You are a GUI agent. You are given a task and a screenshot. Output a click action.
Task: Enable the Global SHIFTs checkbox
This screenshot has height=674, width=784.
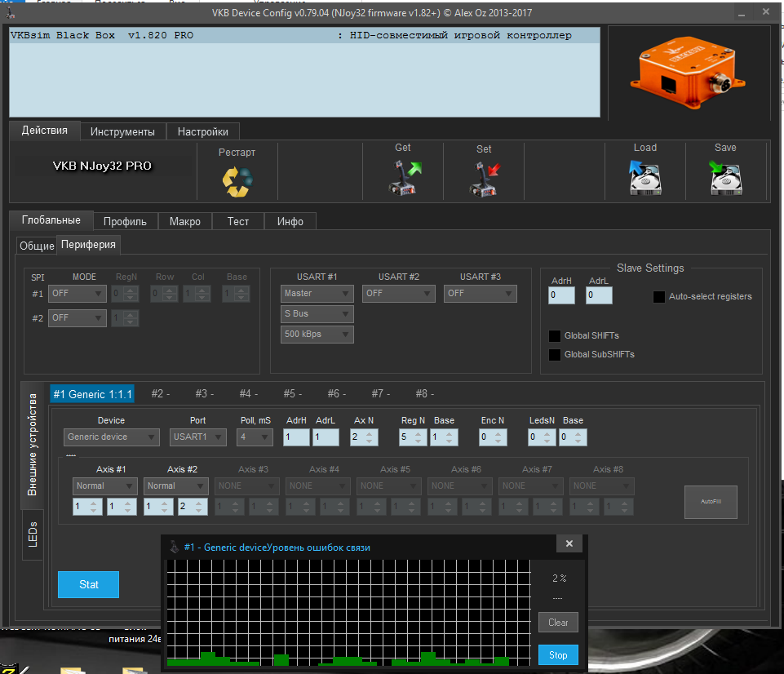pos(555,335)
